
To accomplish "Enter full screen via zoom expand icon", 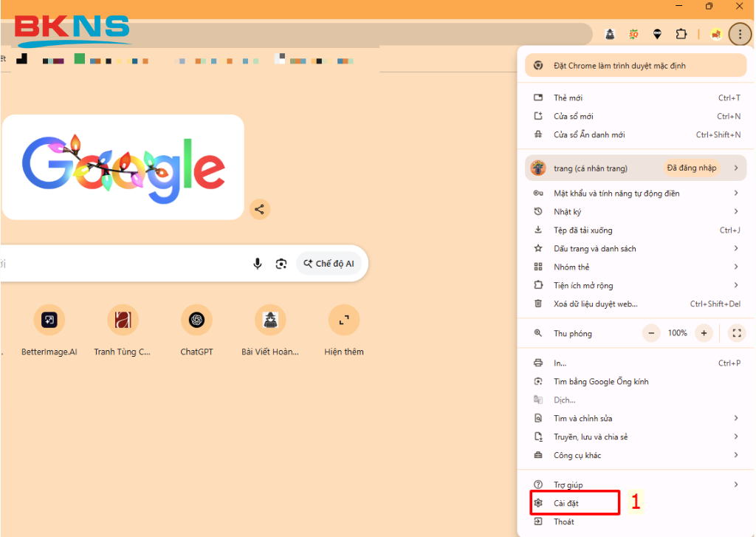I will point(736,333).
